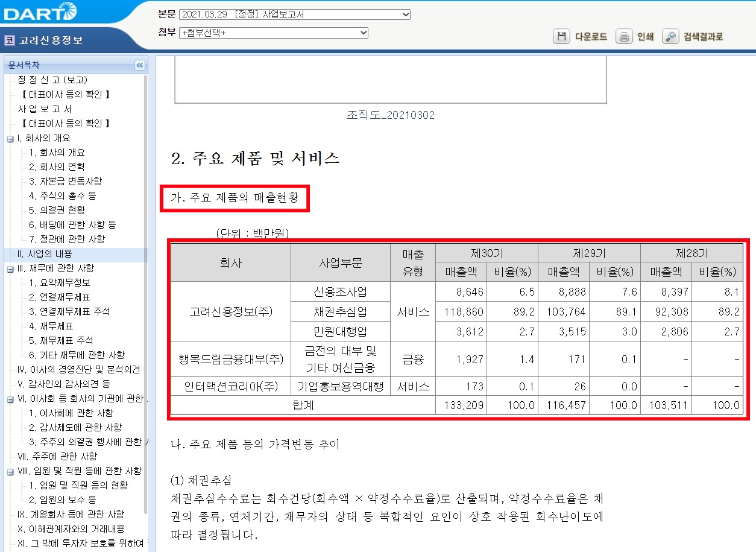756x552 pixels.
Task: Collapse the VIII. 임원 및 직원 등 node
Action: tap(10, 471)
